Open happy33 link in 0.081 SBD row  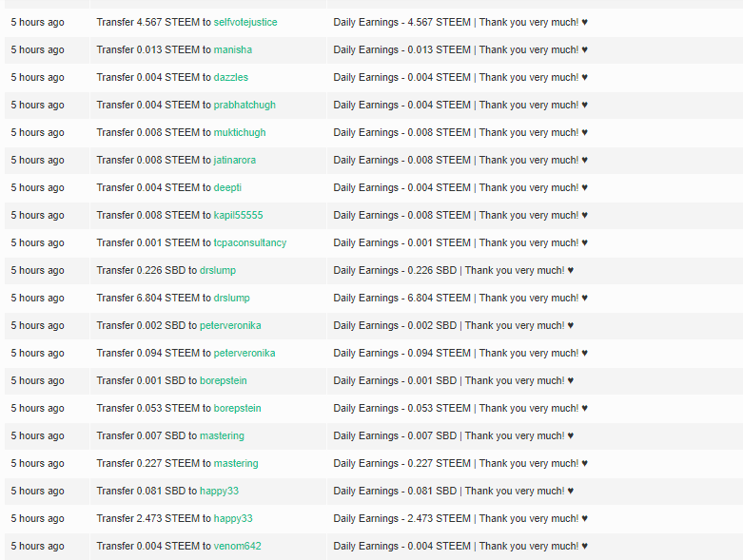[x=219, y=491]
